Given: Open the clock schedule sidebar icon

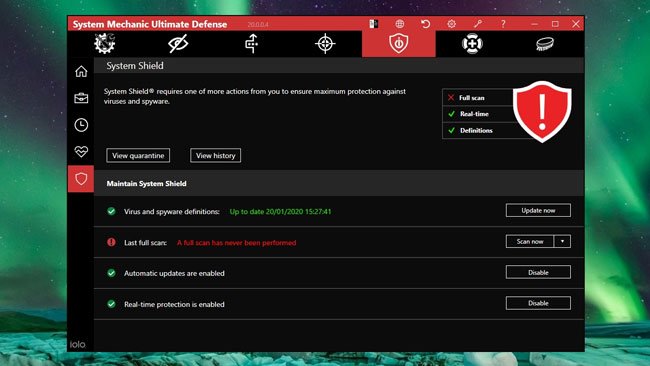Looking at the screenshot, I should point(81,125).
